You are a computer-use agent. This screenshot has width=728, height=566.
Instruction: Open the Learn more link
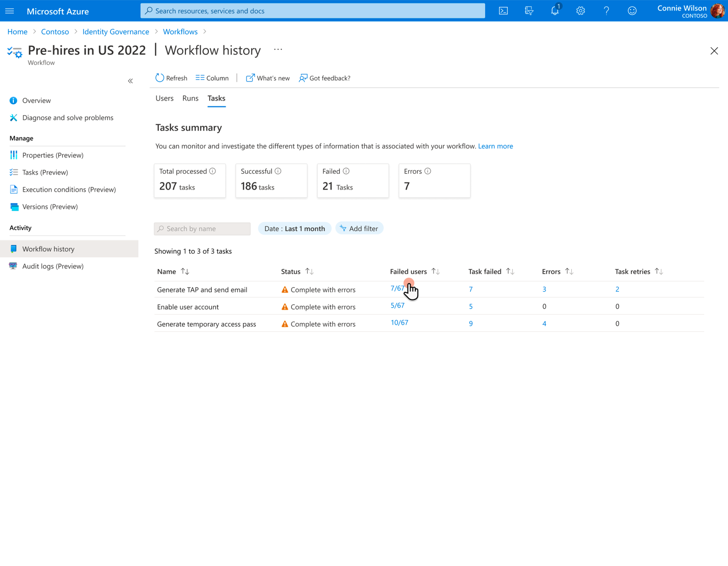click(x=495, y=146)
